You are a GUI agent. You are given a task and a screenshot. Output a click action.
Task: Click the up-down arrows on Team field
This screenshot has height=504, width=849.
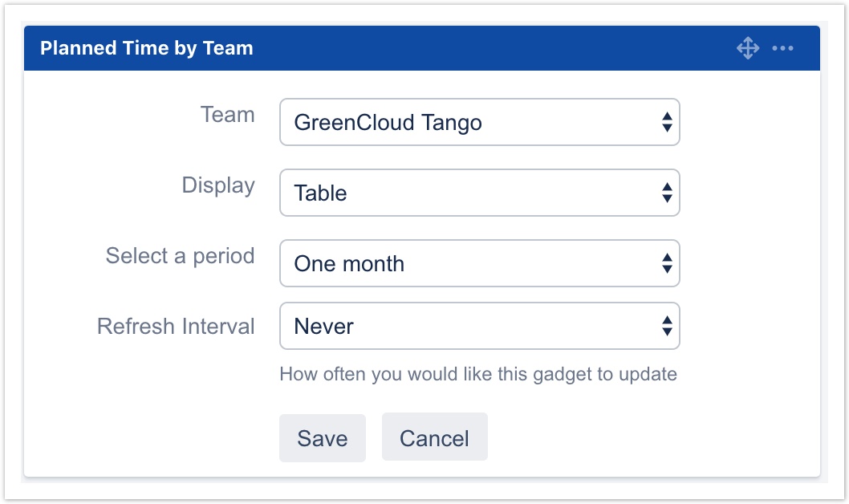coord(666,122)
